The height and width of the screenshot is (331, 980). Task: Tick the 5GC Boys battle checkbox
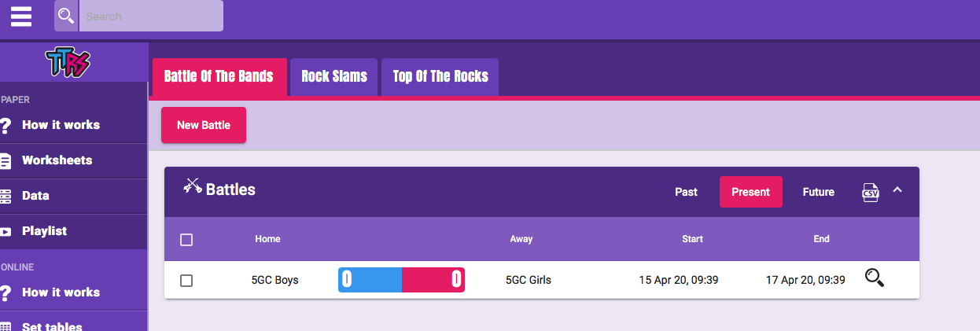click(x=186, y=281)
